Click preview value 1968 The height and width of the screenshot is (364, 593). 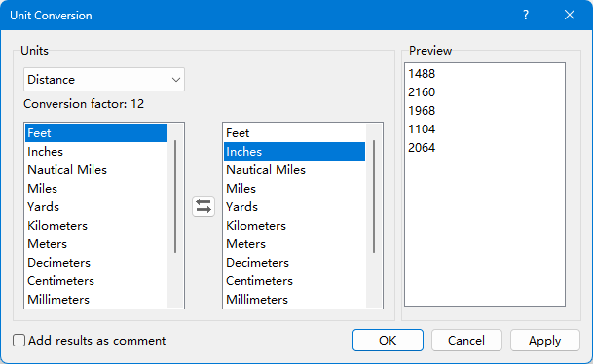tap(422, 111)
